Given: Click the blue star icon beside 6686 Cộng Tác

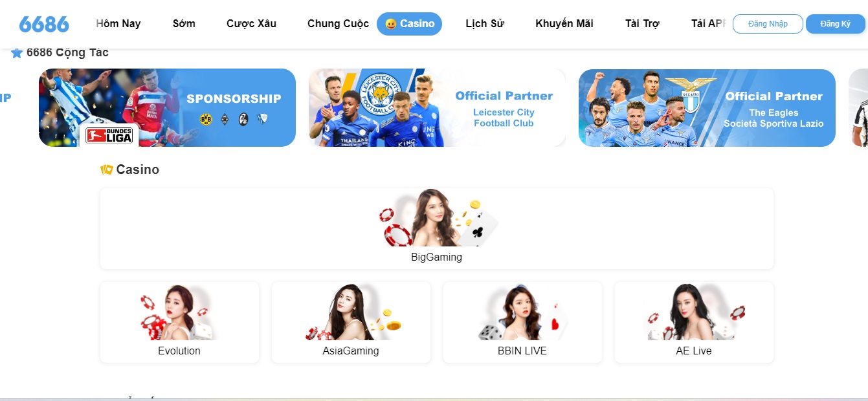Looking at the screenshot, I should [x=17, y=53].
